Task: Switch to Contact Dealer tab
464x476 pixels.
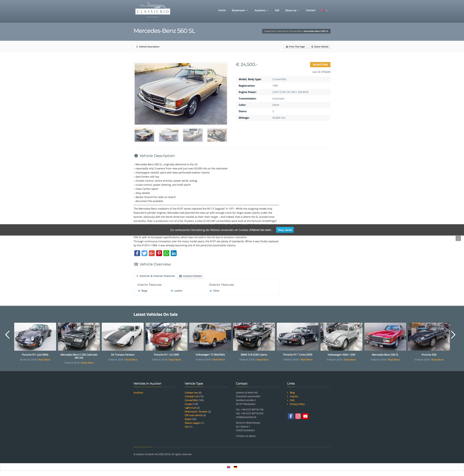Action: (x=190, y=276)
